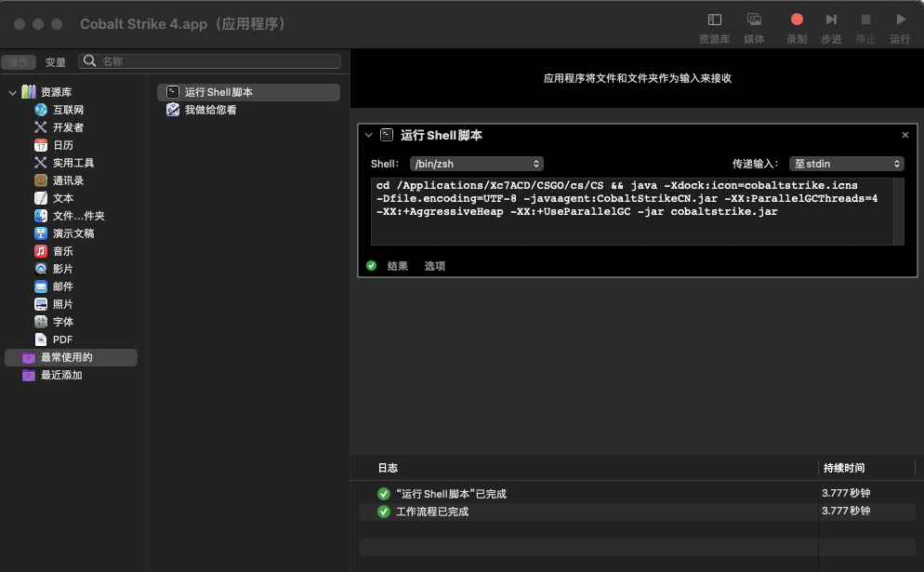
Task: Click inside the shell script text area
Action: pos(632,212)
